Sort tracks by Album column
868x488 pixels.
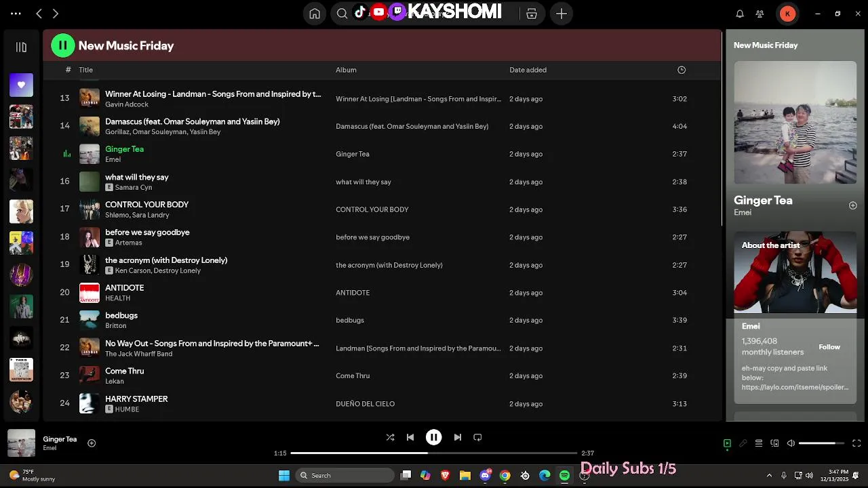click(x=346, y=70)
